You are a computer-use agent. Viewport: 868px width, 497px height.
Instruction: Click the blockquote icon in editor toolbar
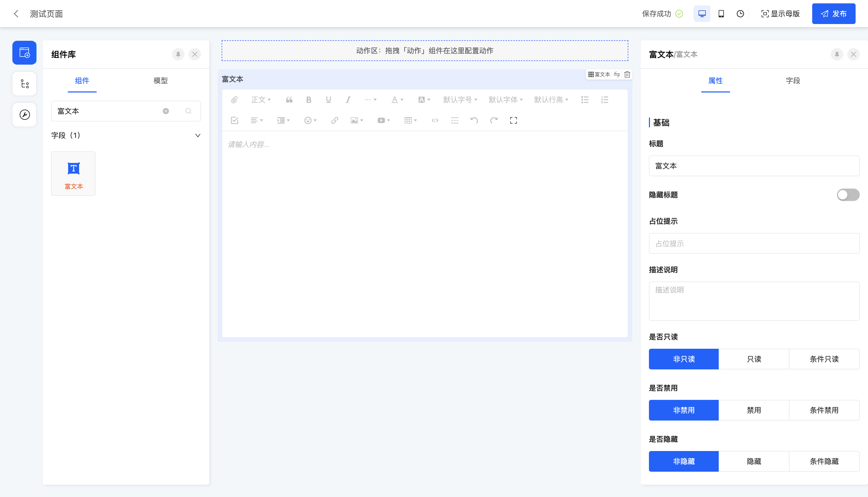coord(289,100)
